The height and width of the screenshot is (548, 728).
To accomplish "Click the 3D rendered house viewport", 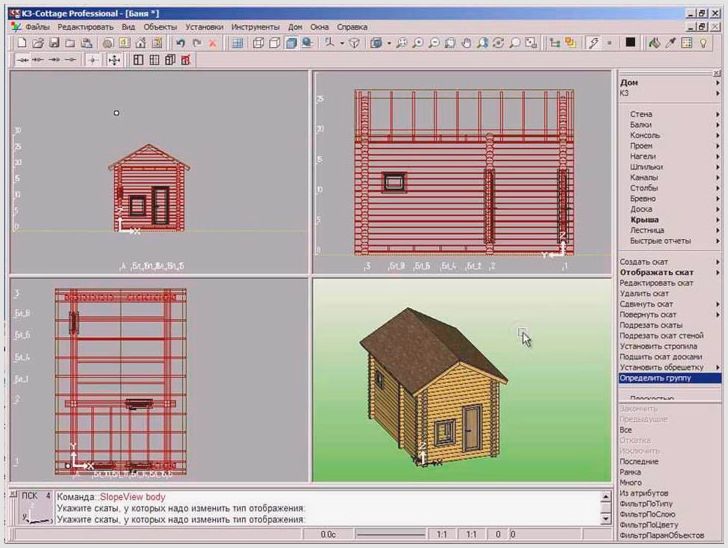I will [462, 380].
